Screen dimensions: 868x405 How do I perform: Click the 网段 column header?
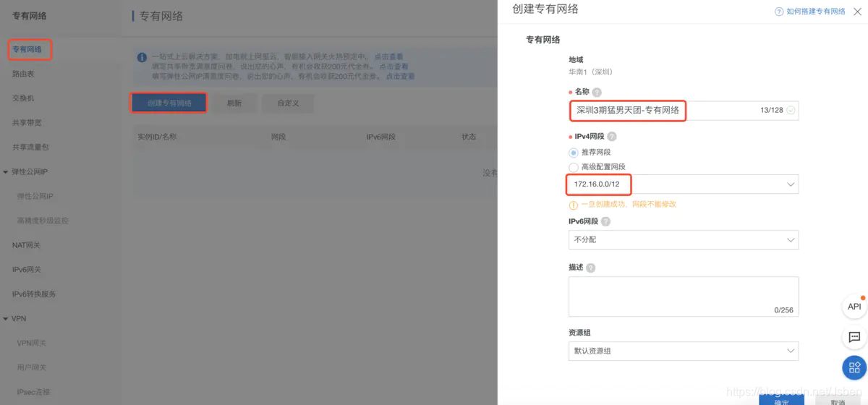click(278, 137)
